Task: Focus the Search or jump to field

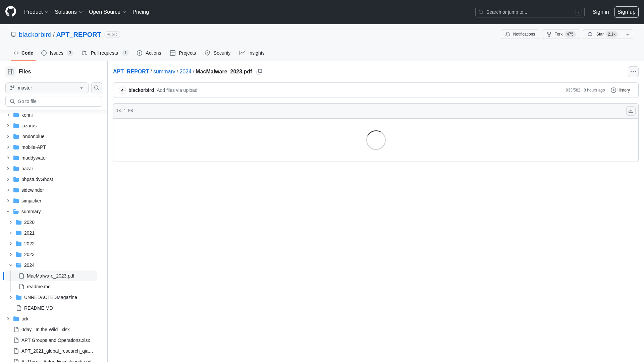Action: (x=530, y=12)
